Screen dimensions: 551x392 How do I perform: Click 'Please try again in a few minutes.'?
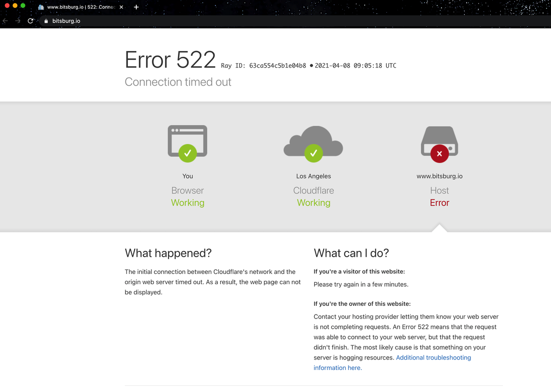[361, 285]
